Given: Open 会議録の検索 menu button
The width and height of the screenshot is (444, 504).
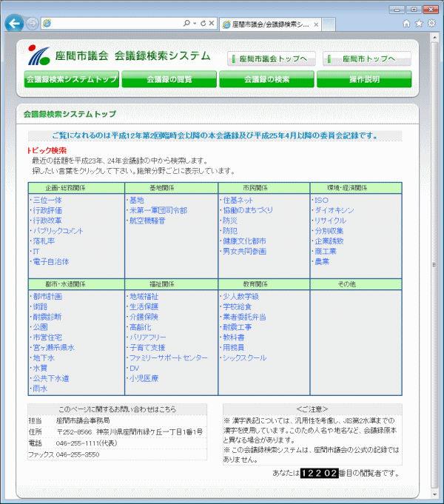Looking at the screenshot, I should tap(266, 79).
